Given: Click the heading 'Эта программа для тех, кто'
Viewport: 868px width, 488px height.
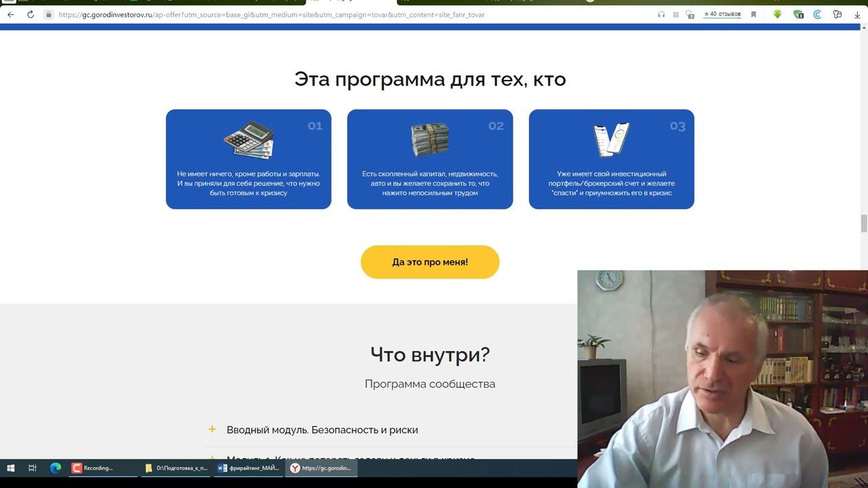Looking at the screenshot, I should (430, 79).
